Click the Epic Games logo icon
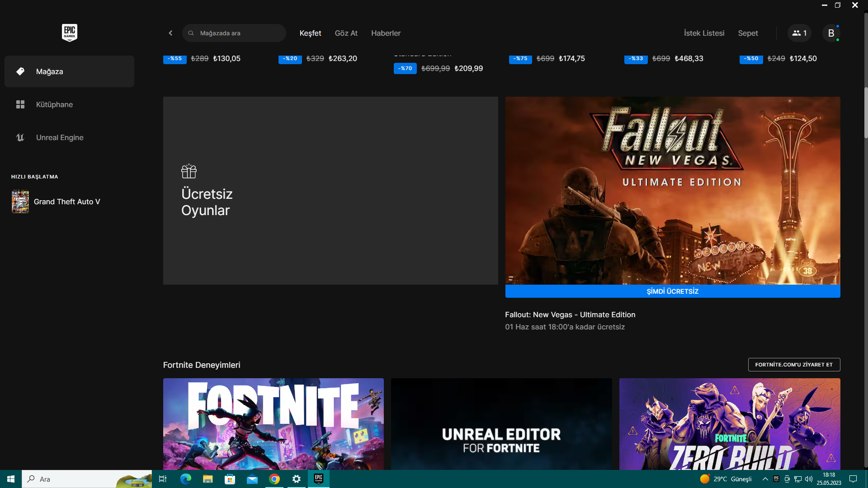The width and height of the screenshot is (868, 488). coord(69,33)
